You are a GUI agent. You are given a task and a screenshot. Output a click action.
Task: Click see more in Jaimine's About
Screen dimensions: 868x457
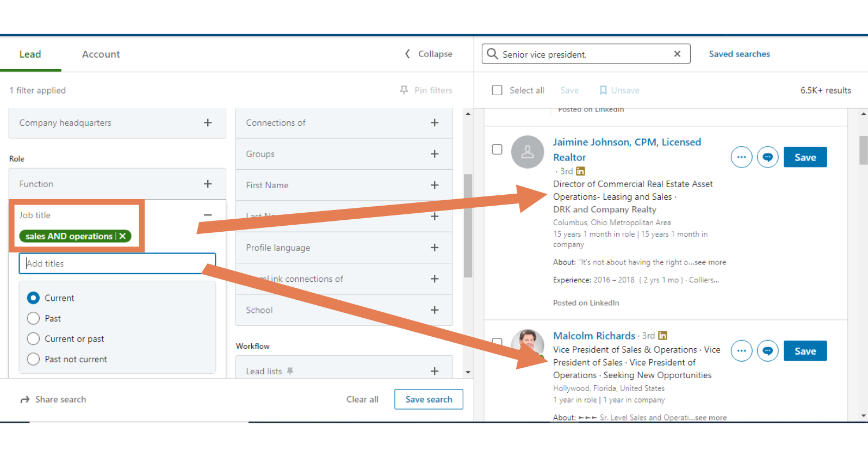coord(710,262)
